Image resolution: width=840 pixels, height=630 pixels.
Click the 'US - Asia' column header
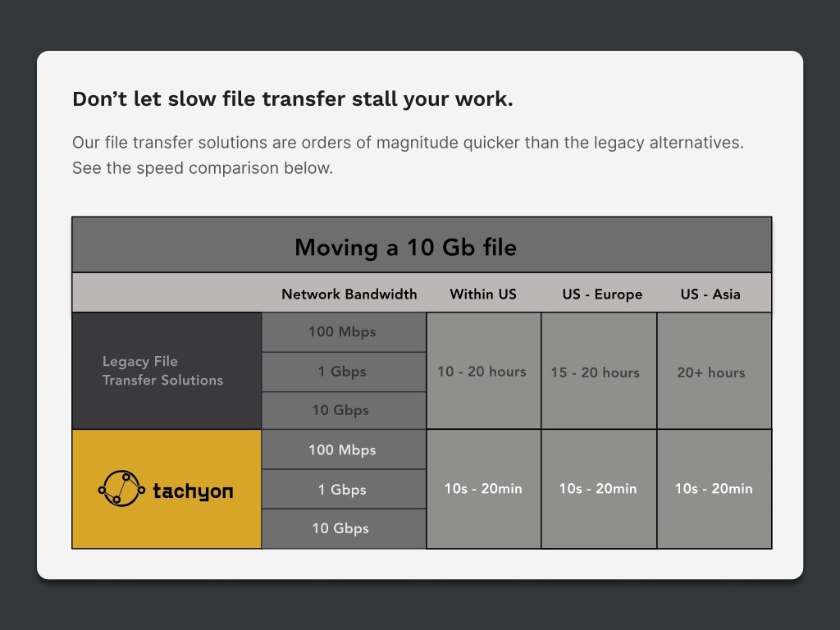click(x=710, y=294)
